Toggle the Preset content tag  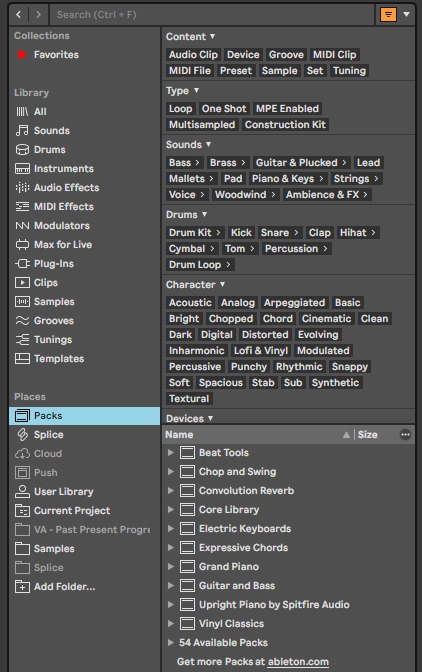(236, 71)
